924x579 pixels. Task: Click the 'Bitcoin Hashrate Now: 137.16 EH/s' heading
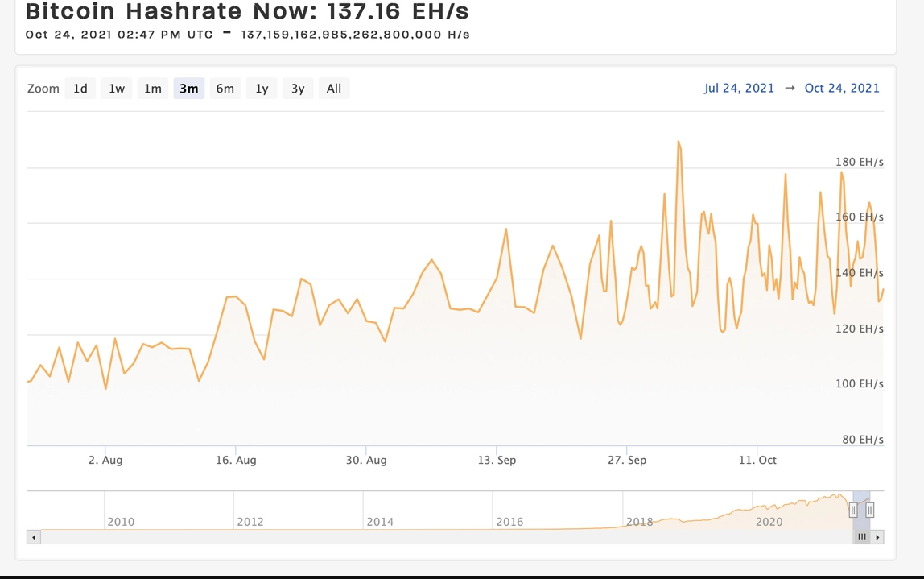pos(248,10)
